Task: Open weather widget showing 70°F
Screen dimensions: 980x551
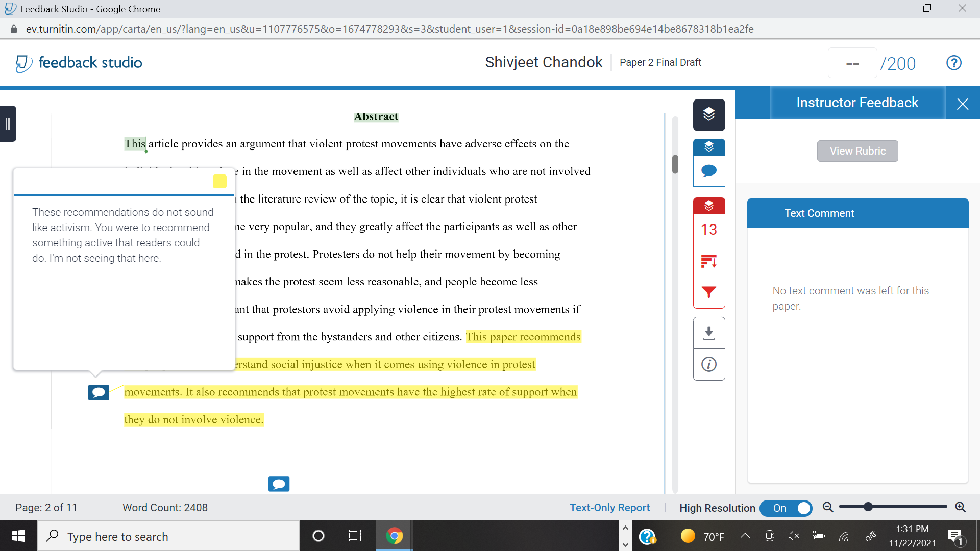Action: pyautogui.click(x=703, y=536)
